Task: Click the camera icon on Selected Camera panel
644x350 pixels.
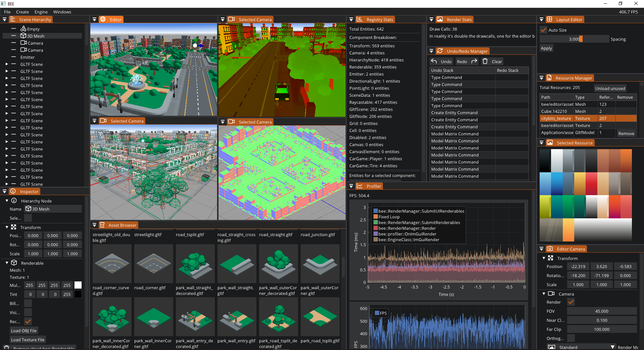Action: [x=232, y=19]
